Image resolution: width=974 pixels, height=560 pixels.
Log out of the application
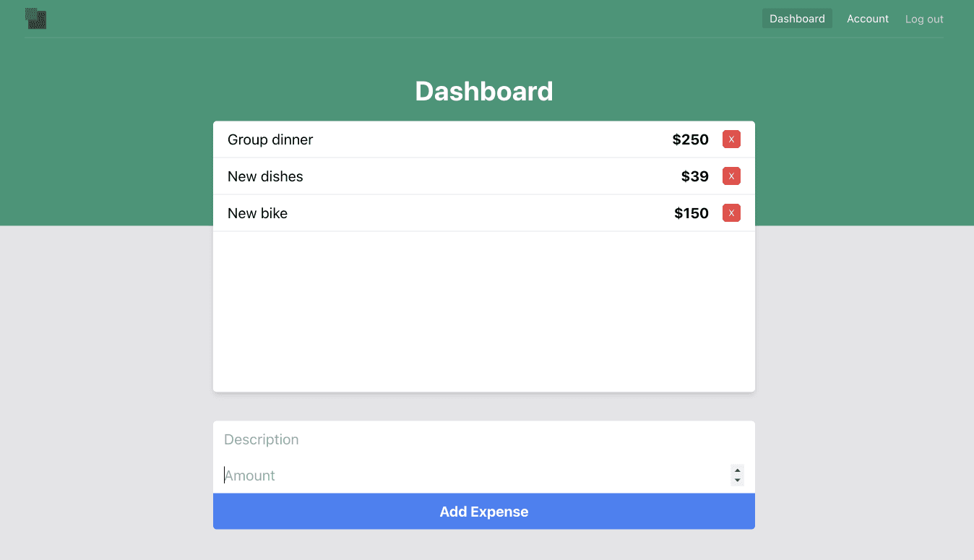pyautogui.click(x=923, y=18)
